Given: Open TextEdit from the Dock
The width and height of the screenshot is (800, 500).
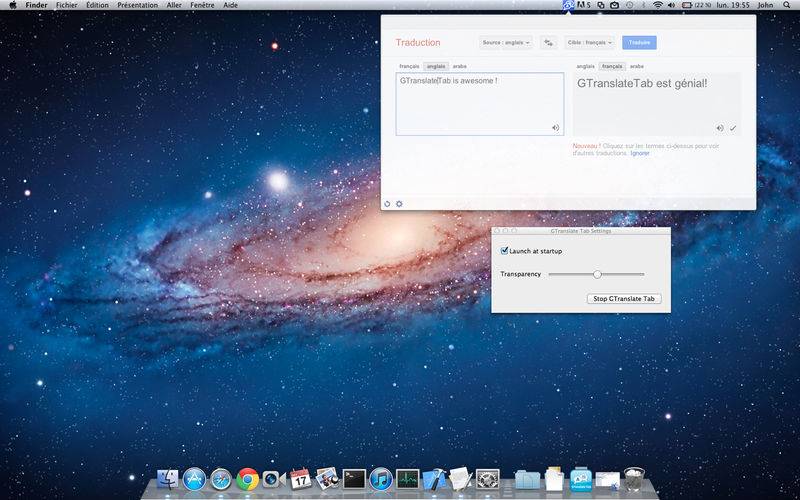Looking at the screenshot, I should point(461,479).
